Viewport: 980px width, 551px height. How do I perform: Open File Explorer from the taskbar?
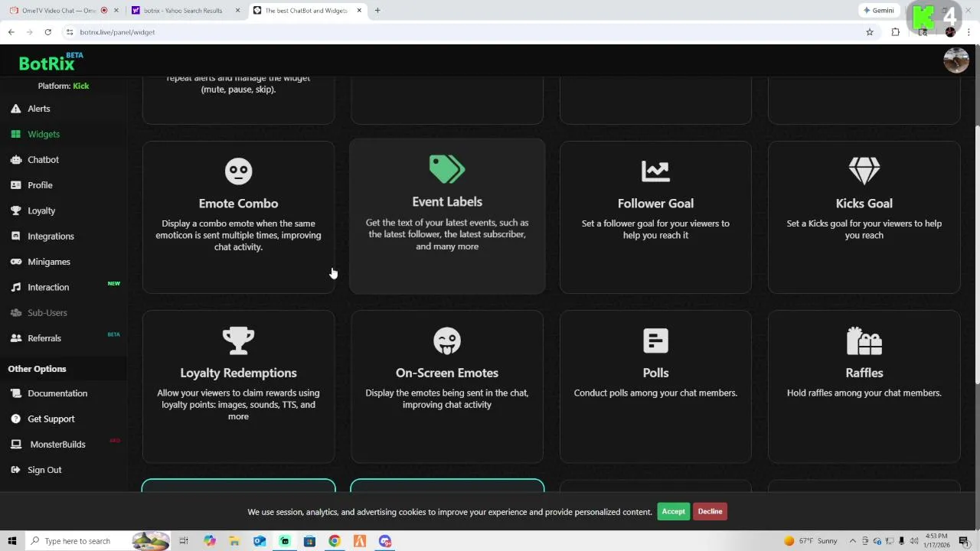tap(234, 541)
